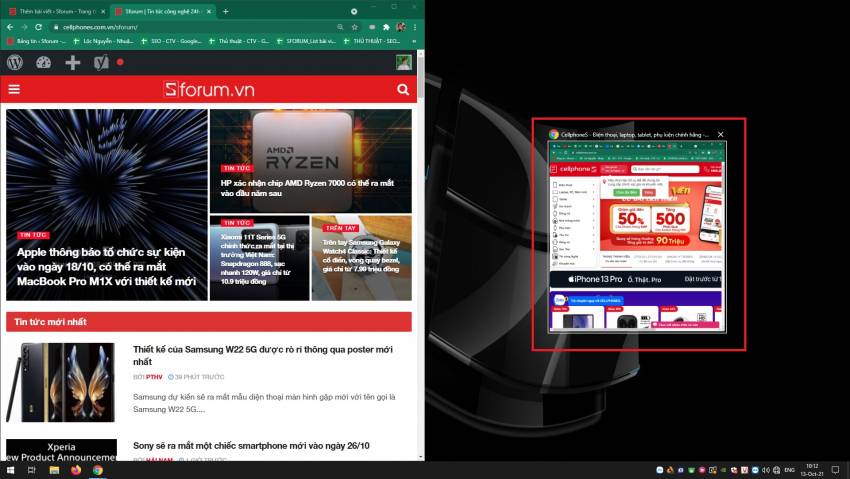Click the Sforum search magnifier icon
The image size is (850, 479).
(403, 89)
